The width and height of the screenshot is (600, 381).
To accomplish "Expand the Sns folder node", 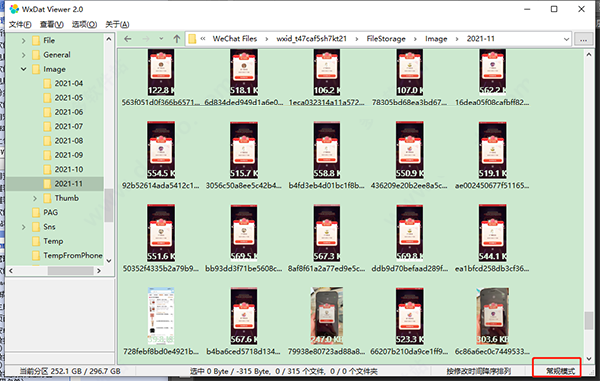I will click(23, 227).
